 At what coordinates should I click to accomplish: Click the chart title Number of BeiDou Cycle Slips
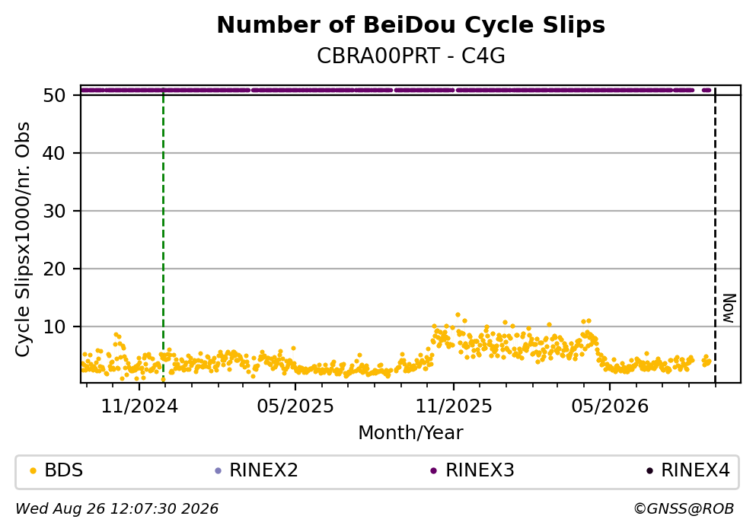click(x=411, y=25)
